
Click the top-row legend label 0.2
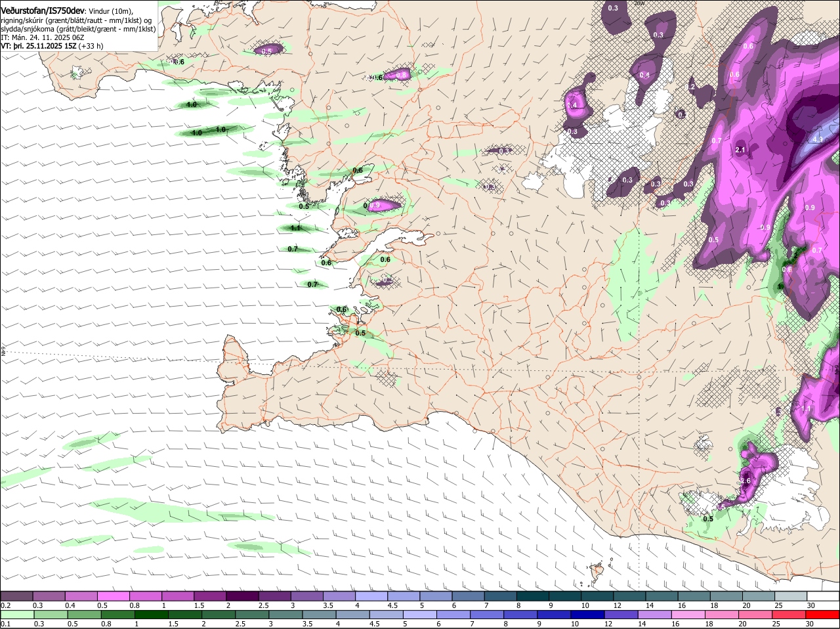tap(5, 605)
